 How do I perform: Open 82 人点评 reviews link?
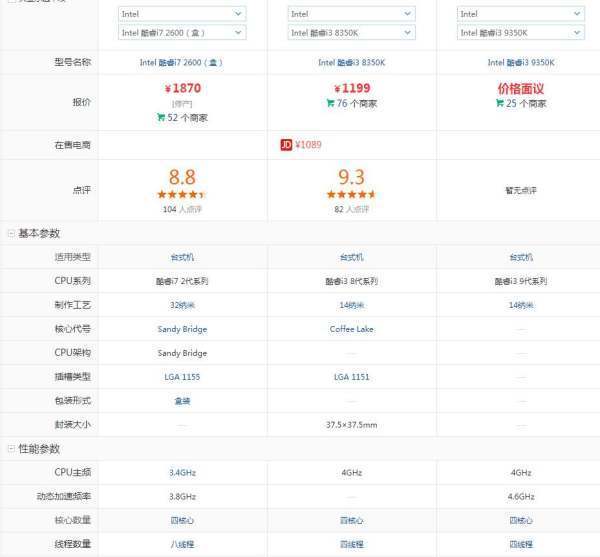[x=351, y=209]
